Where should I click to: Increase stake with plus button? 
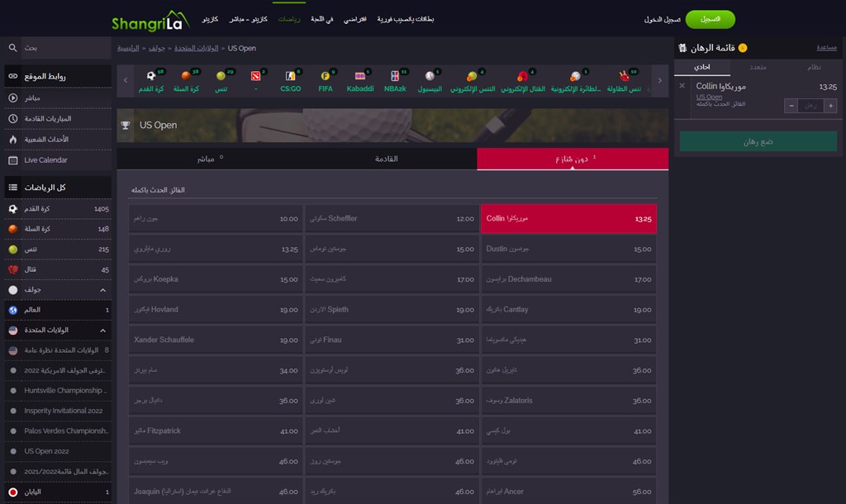(831, 106)
